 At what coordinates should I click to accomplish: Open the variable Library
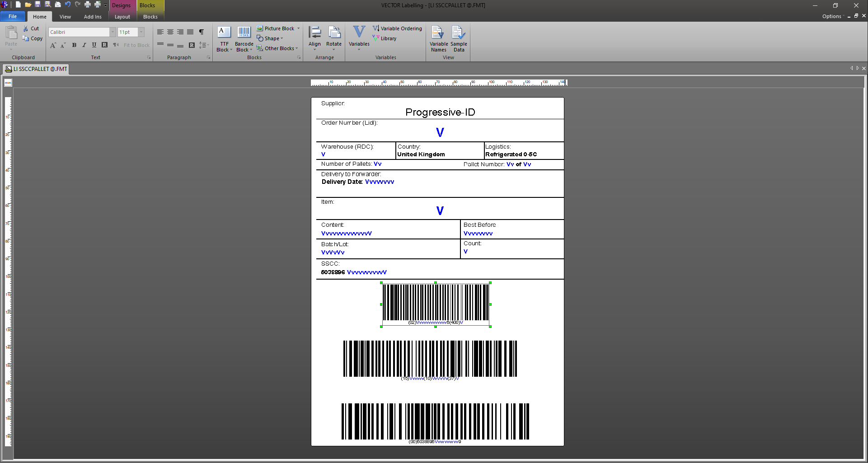tap(385, 38)
